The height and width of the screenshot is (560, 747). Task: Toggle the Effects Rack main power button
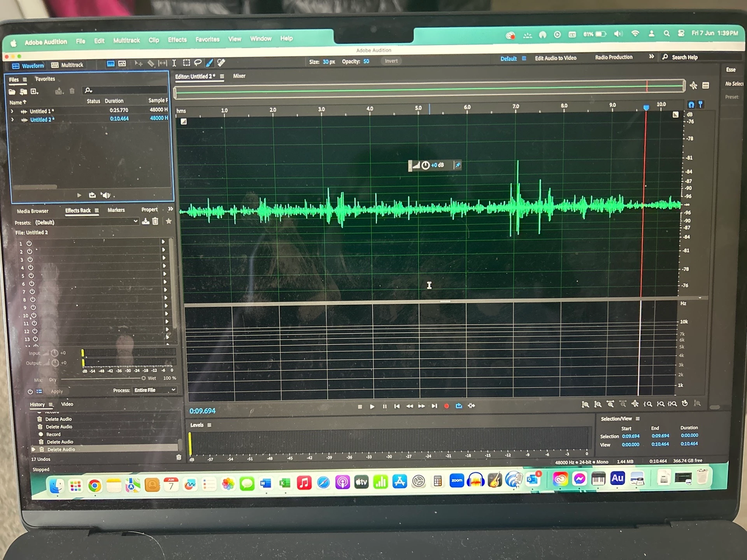pos(30,392)
